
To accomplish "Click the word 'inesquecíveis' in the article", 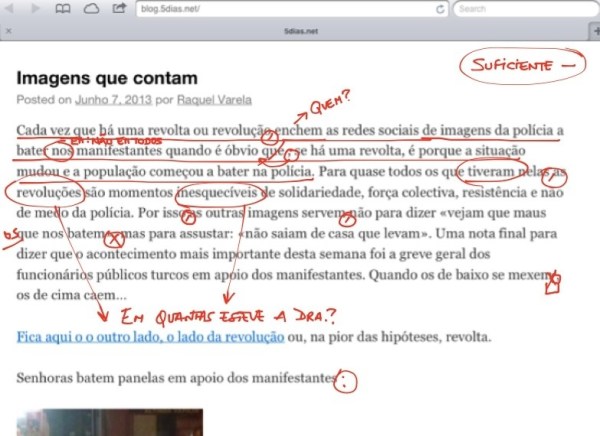I will pyautogui.click(x=217, y=192).
